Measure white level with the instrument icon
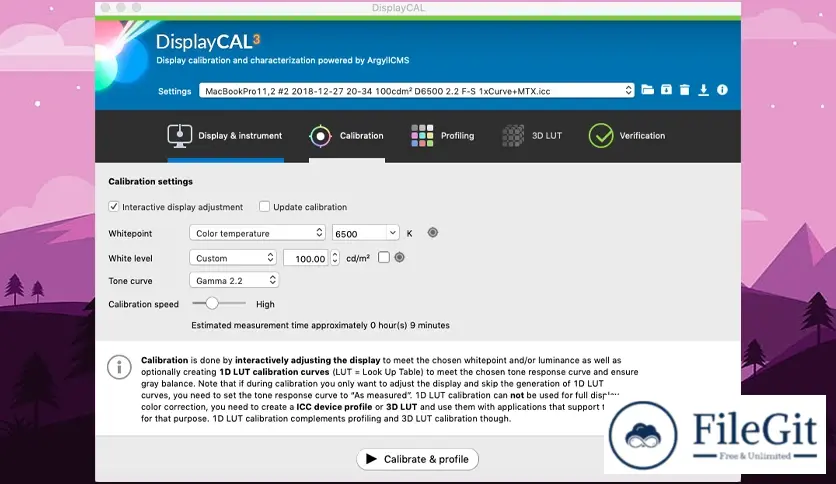The width and height of the screenshot is (836, 484). pyautogui.click(x=399, y=257)
